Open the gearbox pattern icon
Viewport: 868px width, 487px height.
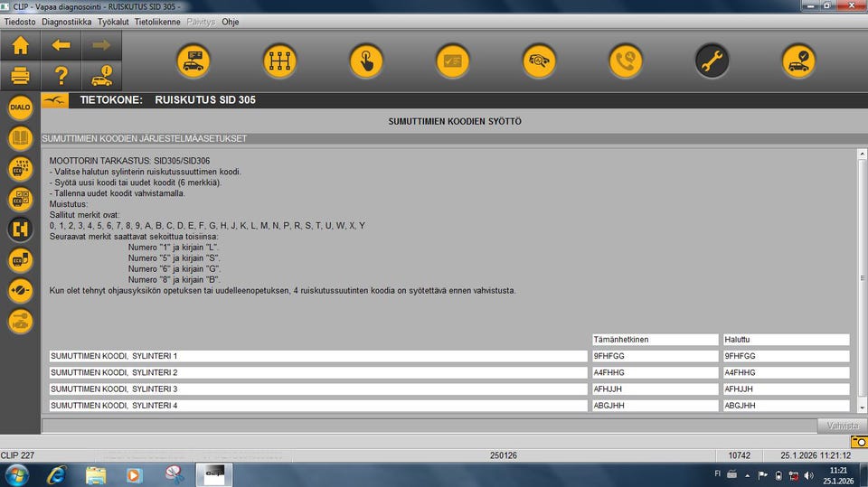point(279,61)
